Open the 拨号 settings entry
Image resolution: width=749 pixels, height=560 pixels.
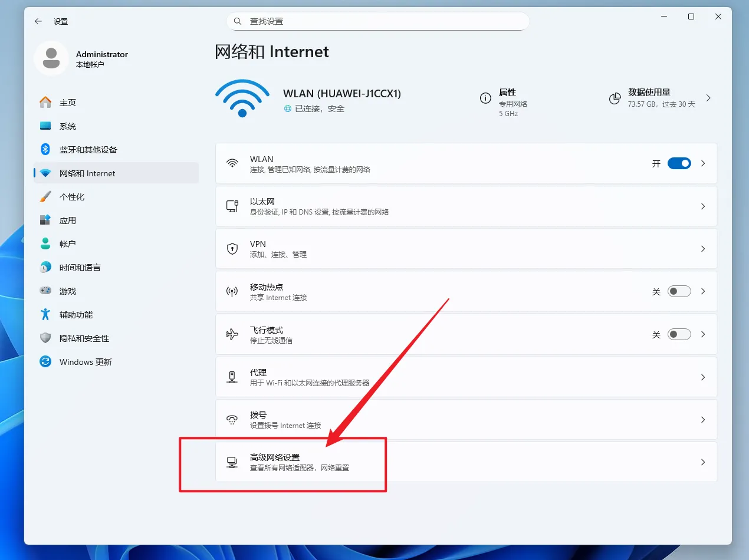click(466, 420)
